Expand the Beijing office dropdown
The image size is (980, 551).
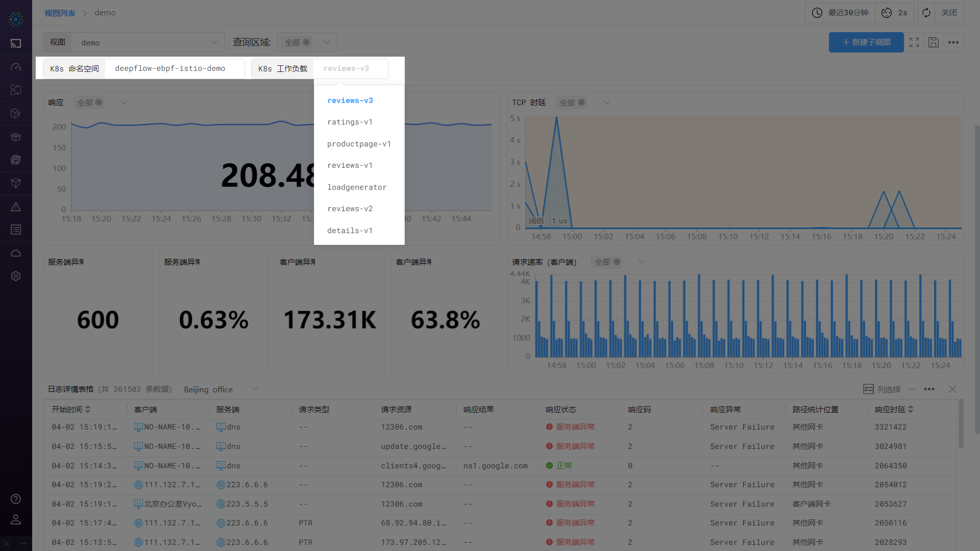[x=255, y=389]
